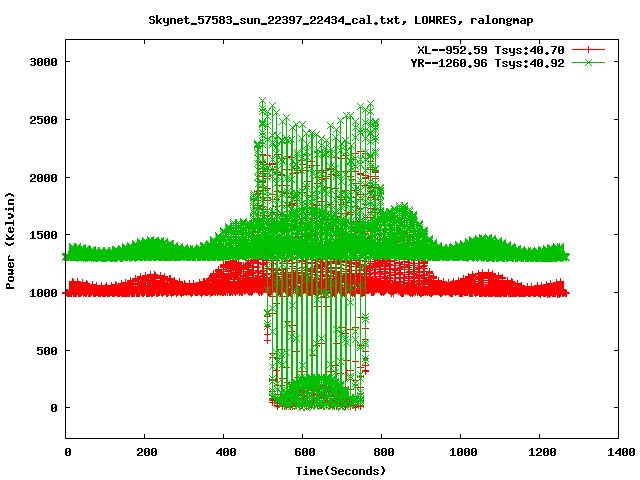This screenshot has height=480, width=640.
Task: Click the XL--952.59 Tsys:40.70 legend label
Action: pos(491,50)
